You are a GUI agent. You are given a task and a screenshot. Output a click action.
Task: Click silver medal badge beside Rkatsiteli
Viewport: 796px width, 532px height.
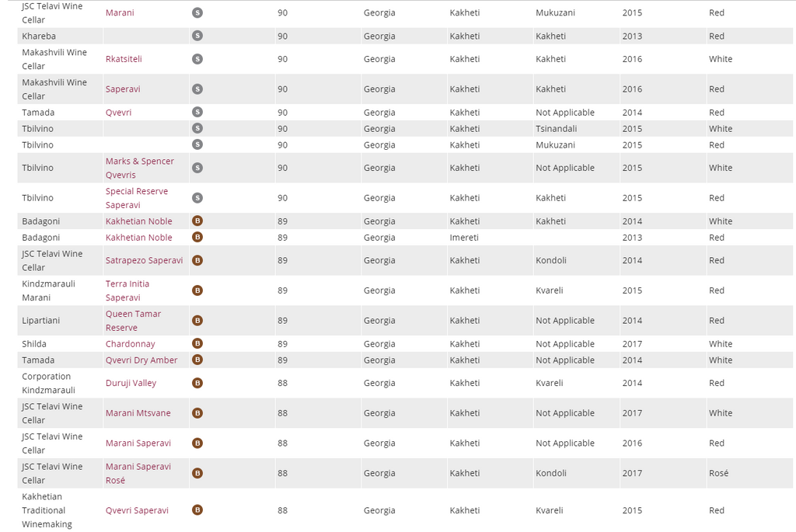pos(197,59)
